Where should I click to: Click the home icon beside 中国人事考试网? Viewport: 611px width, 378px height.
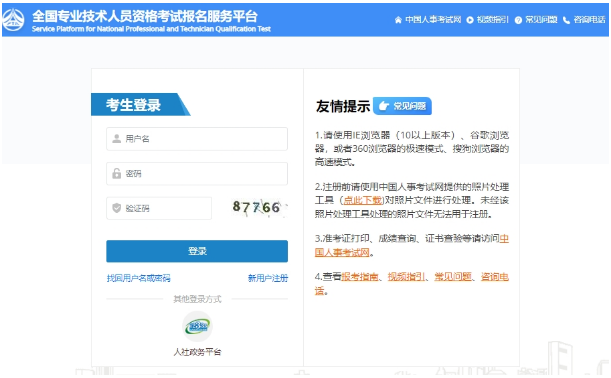pos(398,20)
